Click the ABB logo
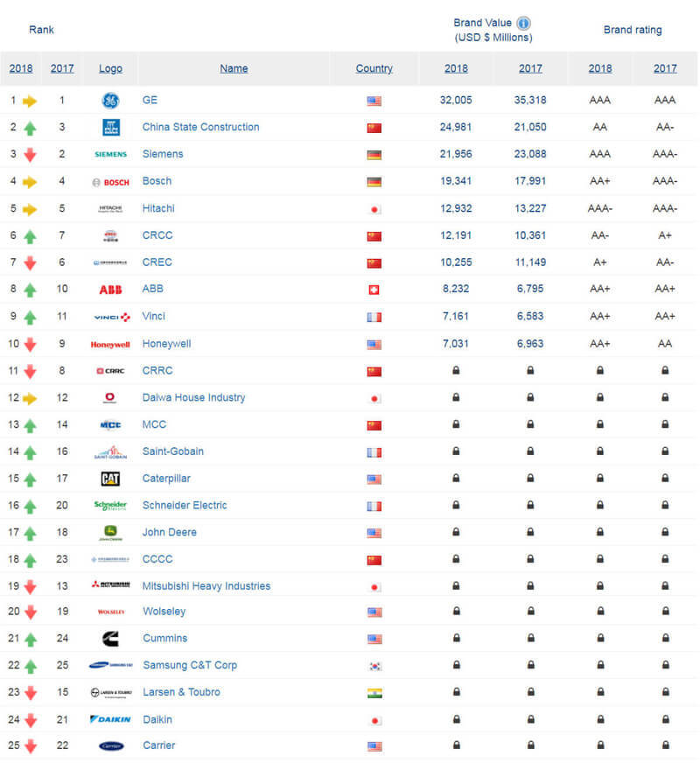This screenshot has height=763, width=700. click(110, 290)
